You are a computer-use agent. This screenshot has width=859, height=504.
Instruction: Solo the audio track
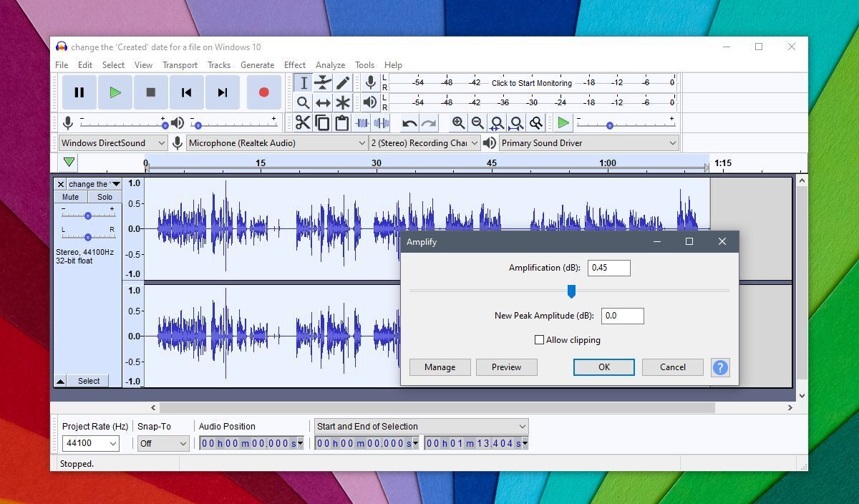(x=105, y=197)
